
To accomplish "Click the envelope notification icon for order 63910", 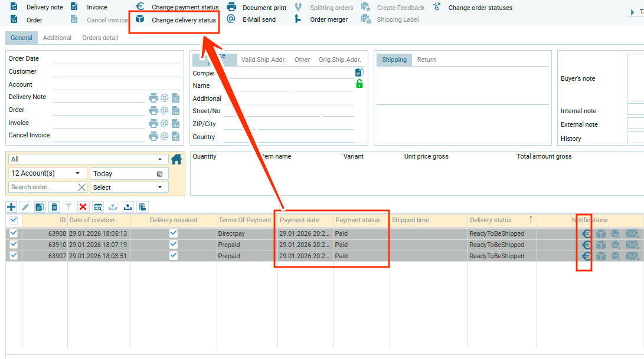I will 632,245.
